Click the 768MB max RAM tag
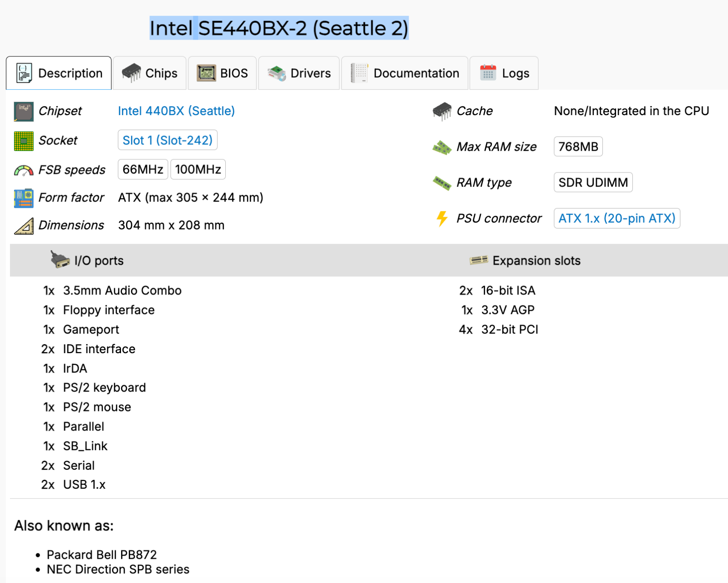The image size is (728, 583). click(578, 147)
